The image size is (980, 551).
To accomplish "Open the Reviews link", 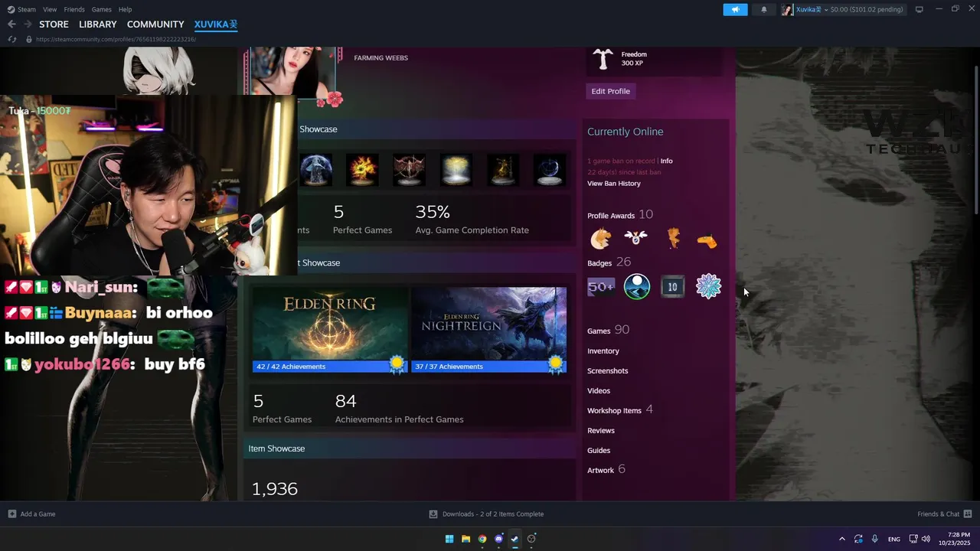I will [601, 431].
